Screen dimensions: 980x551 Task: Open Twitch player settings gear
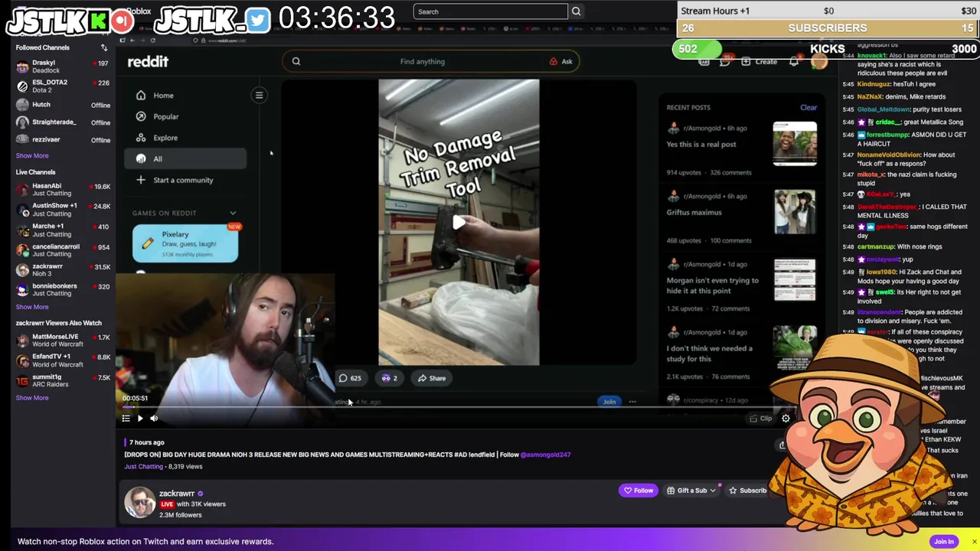[x=786, y=419]
